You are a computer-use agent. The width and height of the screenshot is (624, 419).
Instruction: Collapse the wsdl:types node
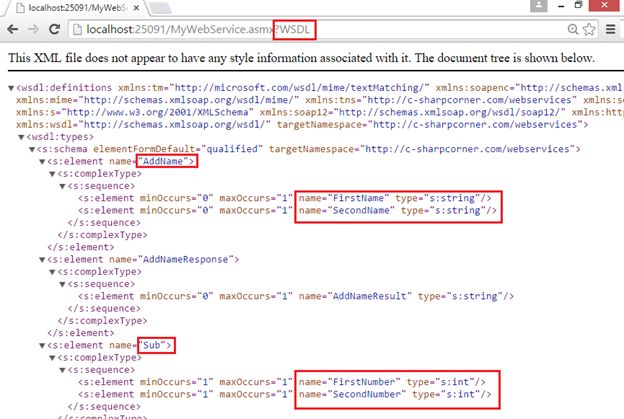click(21, 137)
